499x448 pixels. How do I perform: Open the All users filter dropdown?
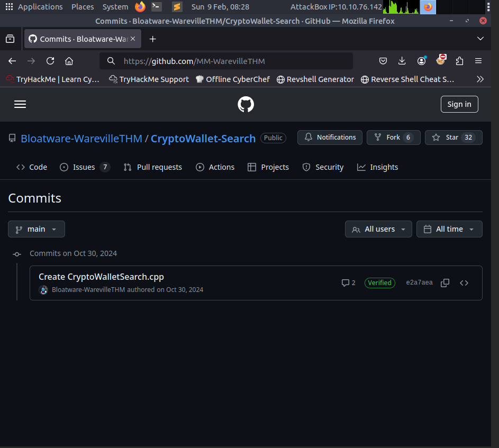(378, 229)
